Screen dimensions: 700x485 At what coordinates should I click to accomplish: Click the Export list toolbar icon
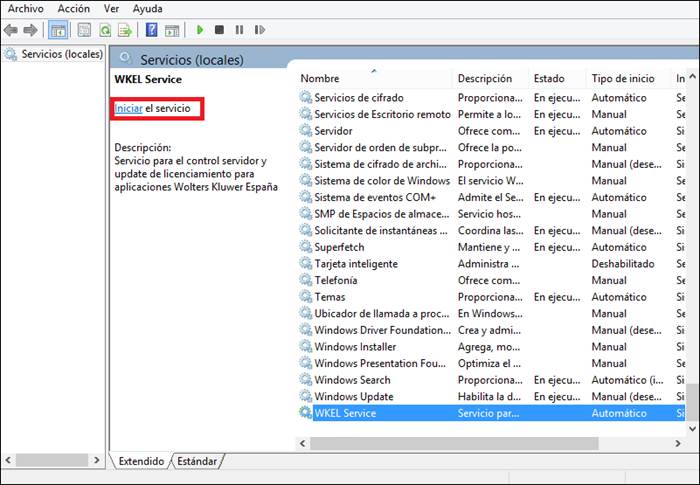point(125,30)
